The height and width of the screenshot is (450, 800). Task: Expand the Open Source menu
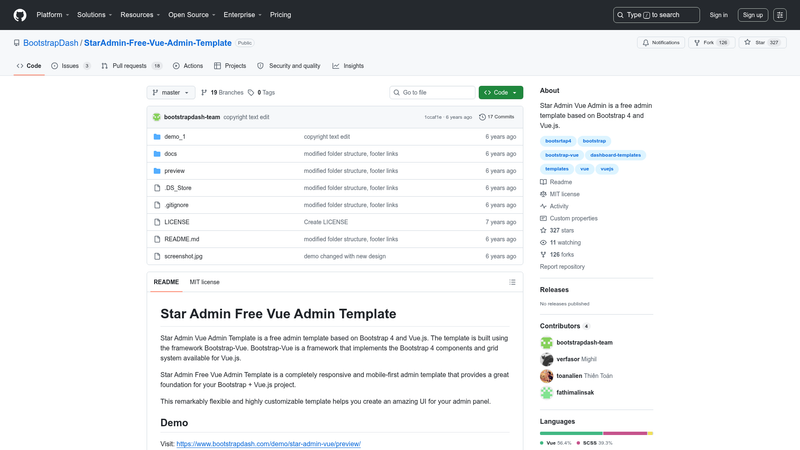coord(192,15)
